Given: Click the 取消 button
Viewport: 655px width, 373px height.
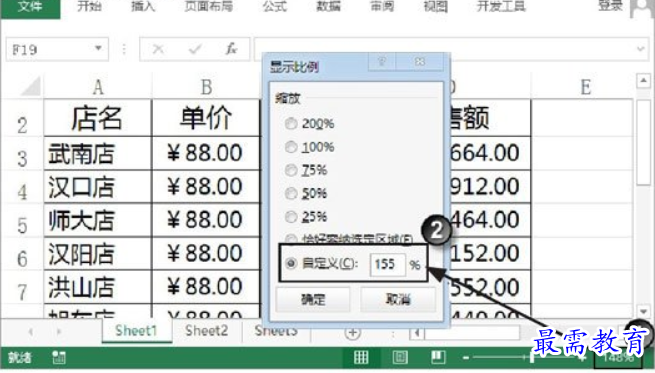Looking at the screenshot, I should (398, 299).
